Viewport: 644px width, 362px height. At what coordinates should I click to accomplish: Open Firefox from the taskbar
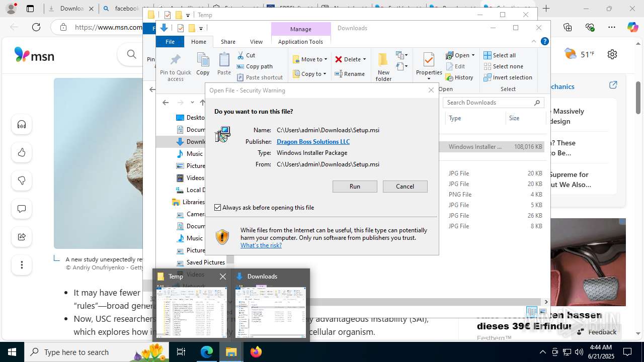pyautogui.click(x=256, y=352)
